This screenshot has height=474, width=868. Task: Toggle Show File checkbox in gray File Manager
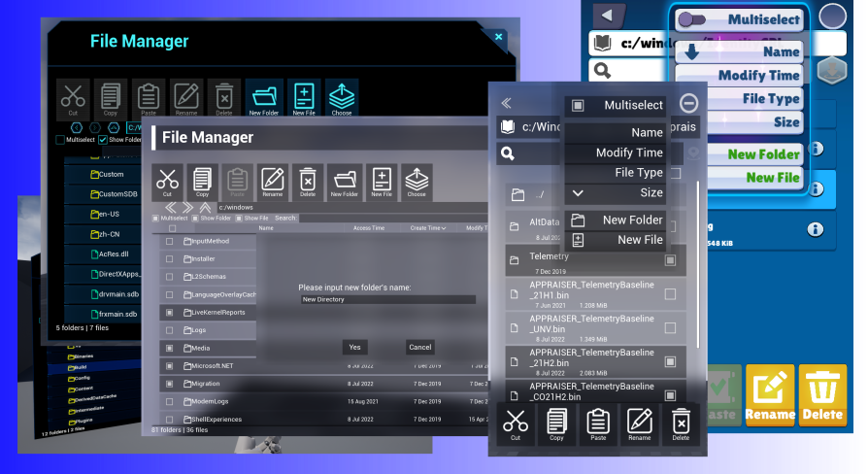[x=239, y=219]
